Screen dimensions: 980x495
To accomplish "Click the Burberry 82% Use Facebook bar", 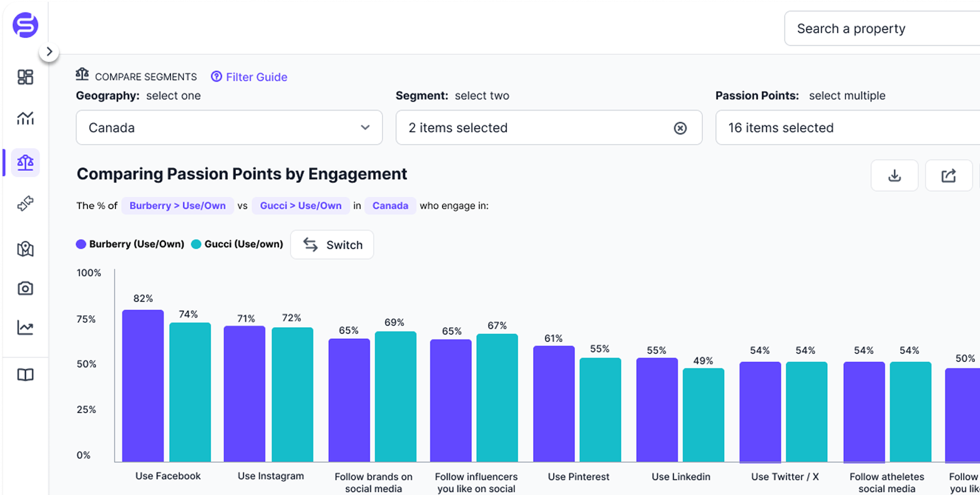I will [143, 386].
